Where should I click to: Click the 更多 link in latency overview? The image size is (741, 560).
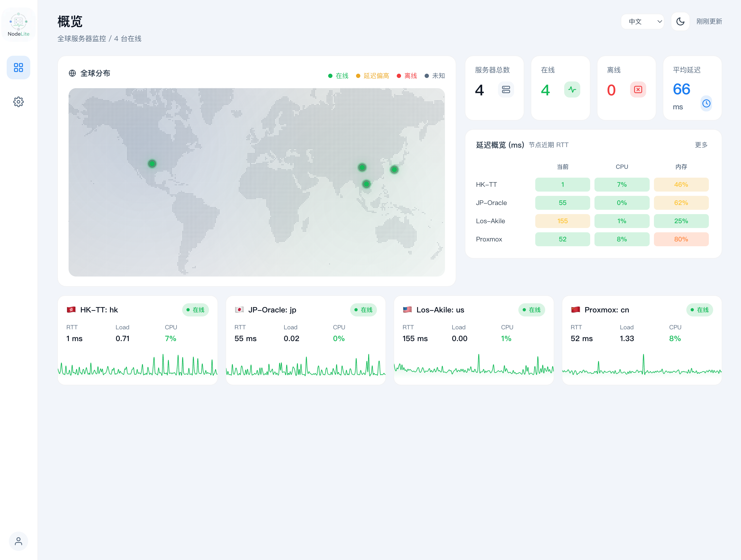point(701,145)
